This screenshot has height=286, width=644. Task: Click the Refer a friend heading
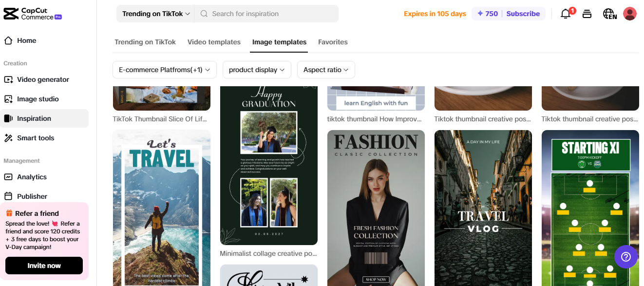pyautogui.click(x=37, y=213)
